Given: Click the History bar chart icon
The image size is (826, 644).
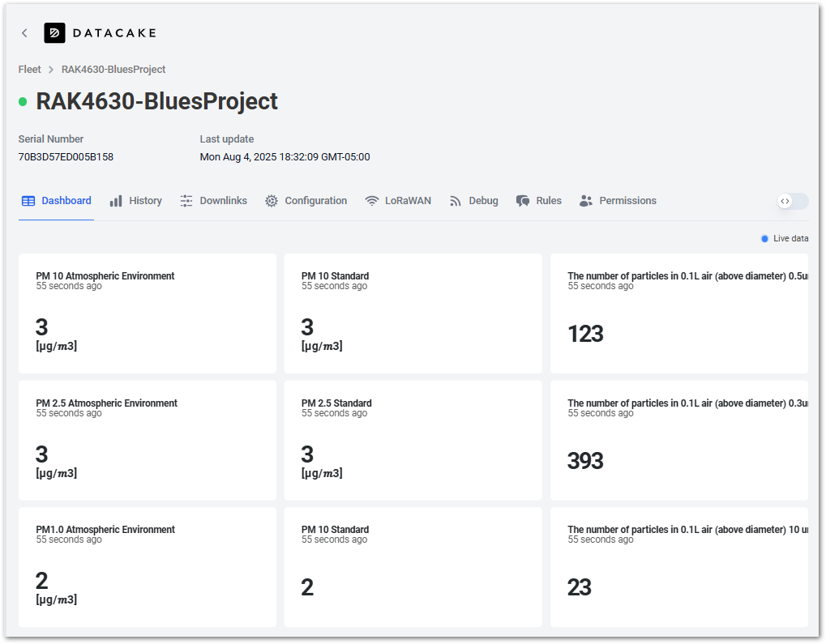Looking at the screenshot, I should [118, 200].
